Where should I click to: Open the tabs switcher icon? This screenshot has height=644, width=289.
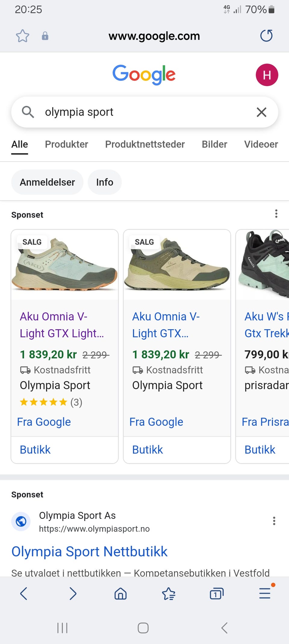tap(216, 594)
